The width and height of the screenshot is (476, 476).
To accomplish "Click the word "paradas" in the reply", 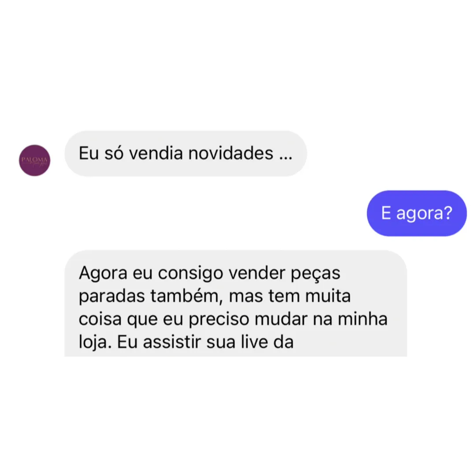I will 112,296.
